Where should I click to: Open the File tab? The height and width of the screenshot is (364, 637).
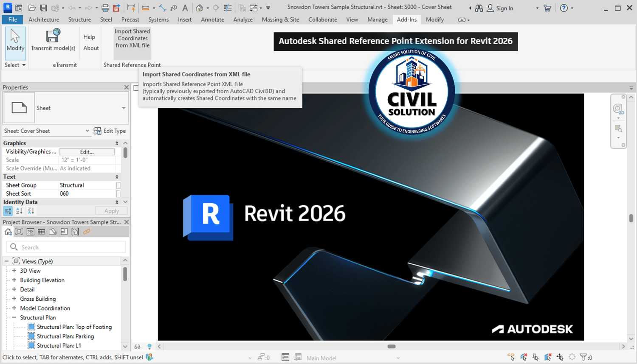point(13,20)
